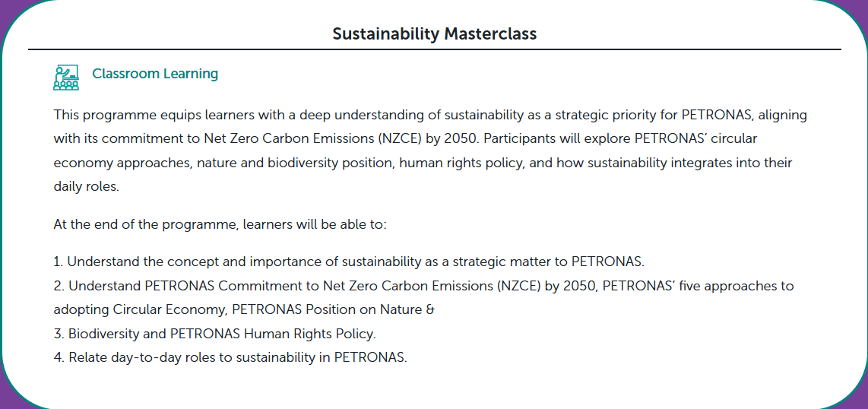Click the Classroom Learning label
The image size is (868, 409).
point(155,74)
